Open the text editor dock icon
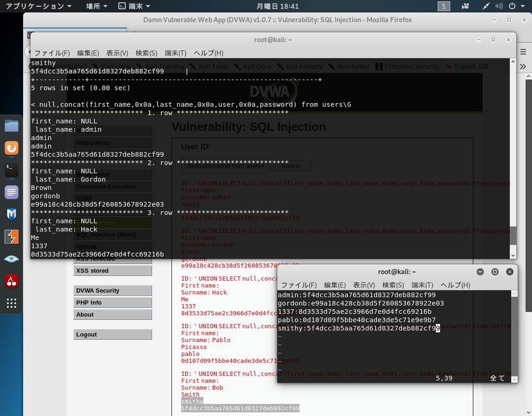The width and height of the screenshot is (532, 416). (x=12, y=192)
